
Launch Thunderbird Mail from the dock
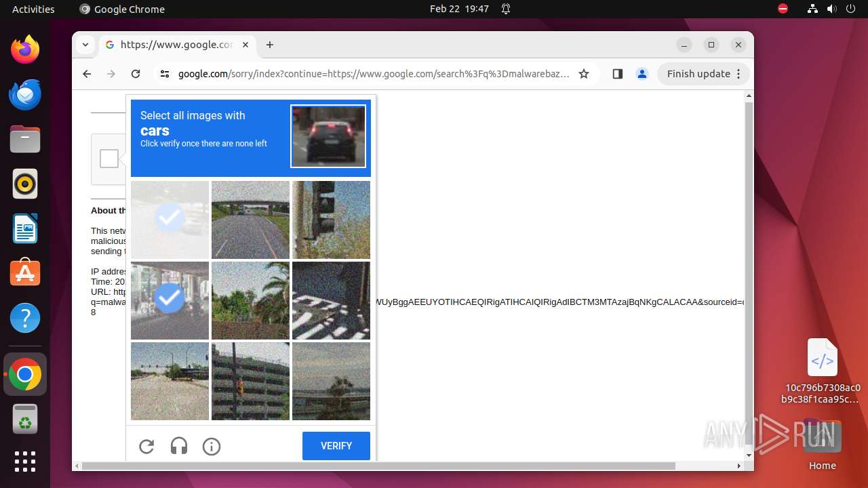pos(25,94)
